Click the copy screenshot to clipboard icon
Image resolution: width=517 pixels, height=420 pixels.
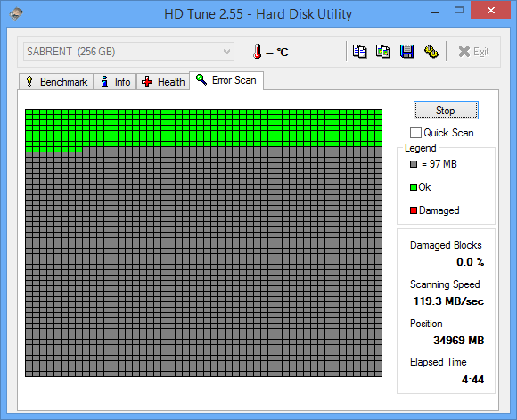(383, 52)
